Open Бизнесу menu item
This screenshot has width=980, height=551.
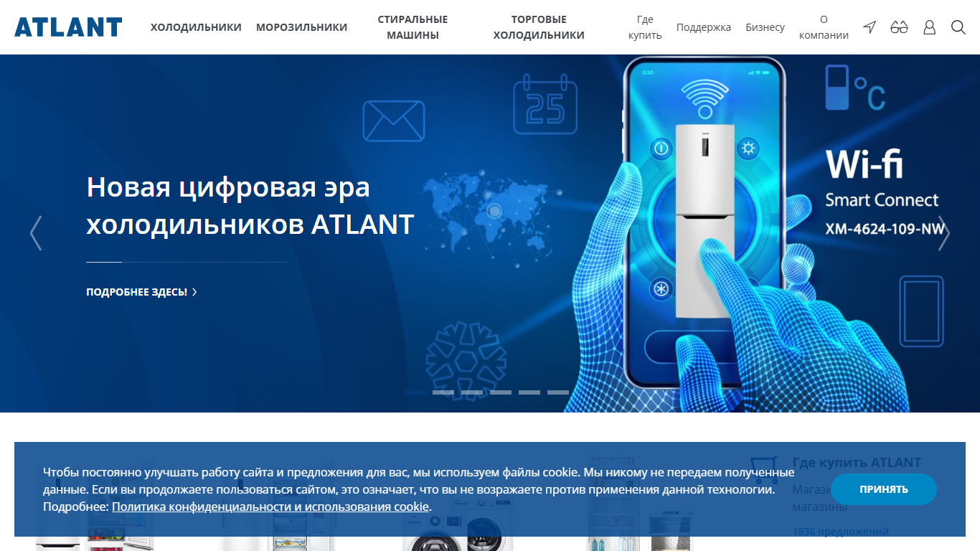click(765, 27)
